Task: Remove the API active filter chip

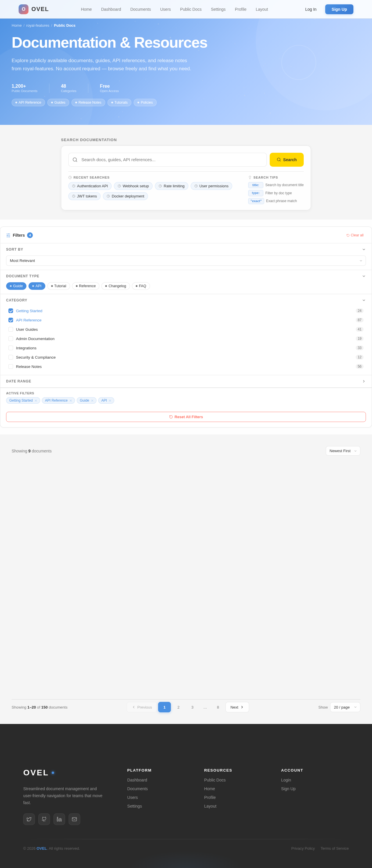Action: click(110, 401)
